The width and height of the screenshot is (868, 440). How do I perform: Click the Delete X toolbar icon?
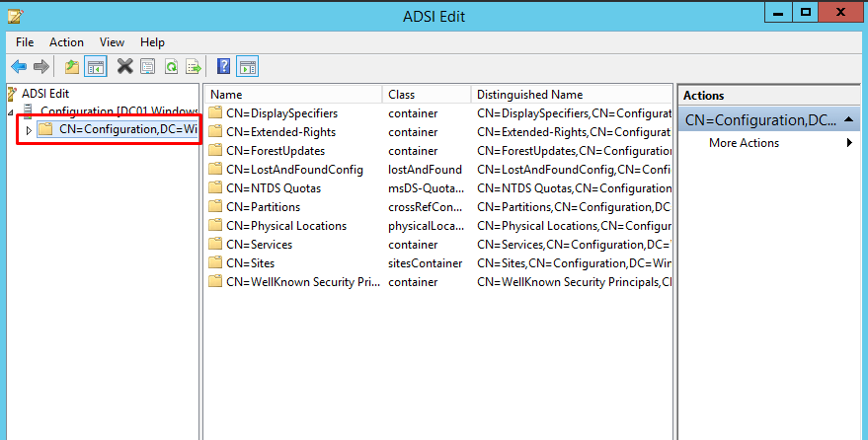click(x=125, y=67)
